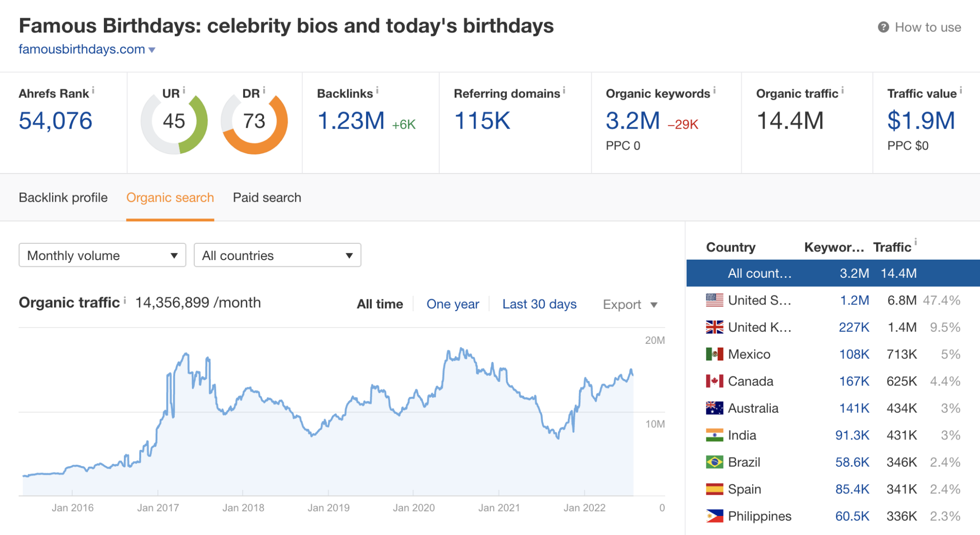
Task: Switch chart to Last 30 days
Action: click(x=539, y=304)
